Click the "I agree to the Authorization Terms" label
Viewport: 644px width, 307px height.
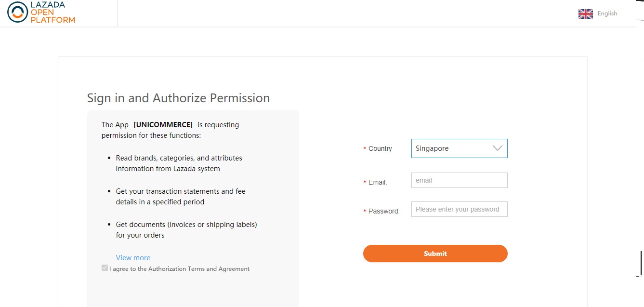179,269
